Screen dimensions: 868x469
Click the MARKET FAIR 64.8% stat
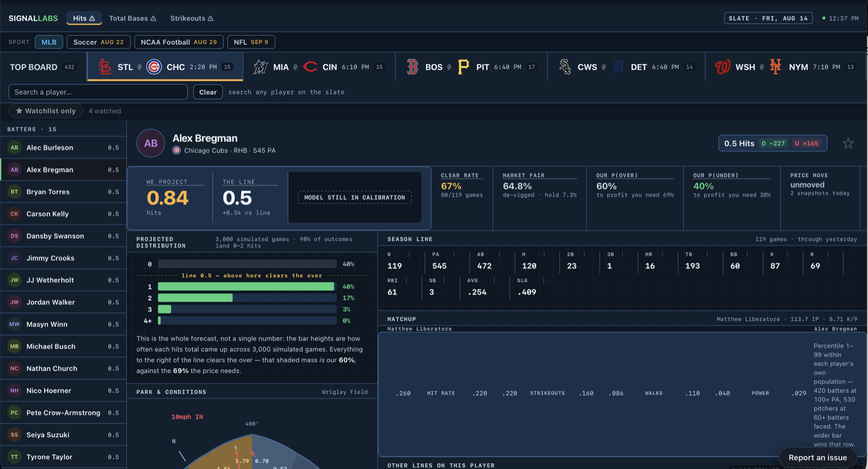pos(540,185)
